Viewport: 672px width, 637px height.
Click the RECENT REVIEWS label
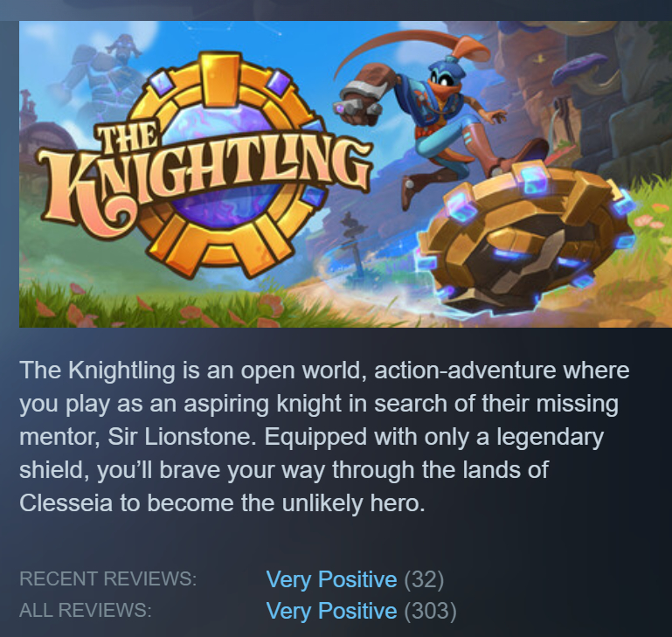click(x=108, y=578)
